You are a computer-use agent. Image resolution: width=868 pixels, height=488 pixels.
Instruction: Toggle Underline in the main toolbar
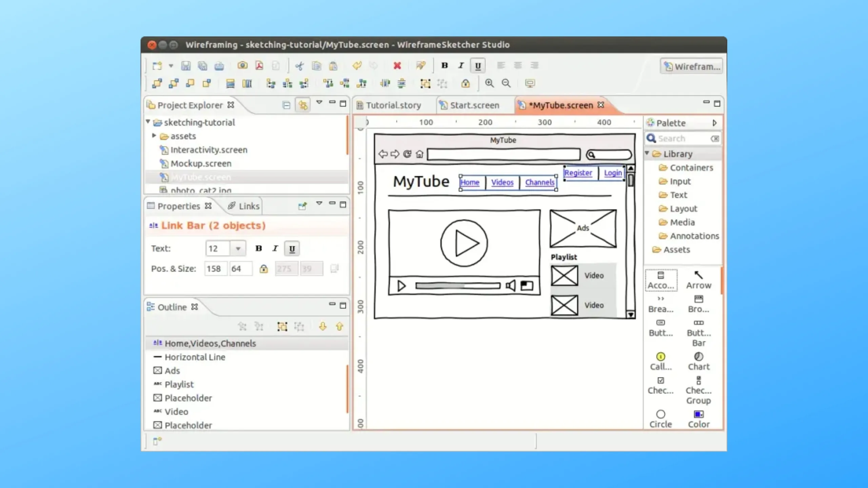[x=478, y=66]
